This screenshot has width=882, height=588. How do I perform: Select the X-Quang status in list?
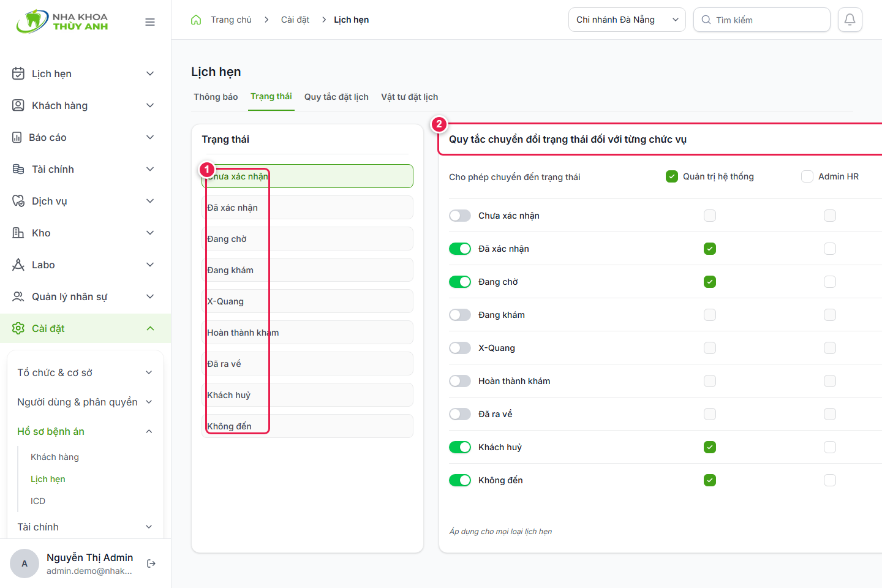(x=307, y=301)
